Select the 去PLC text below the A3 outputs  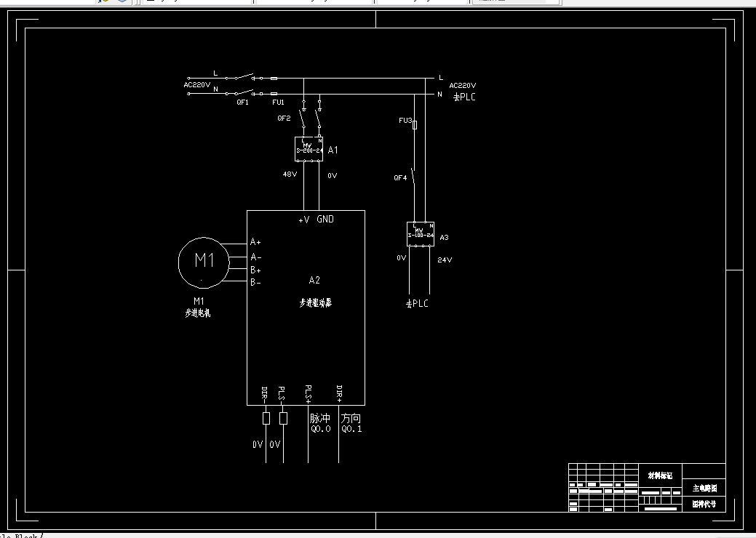(x=417, y=303)
